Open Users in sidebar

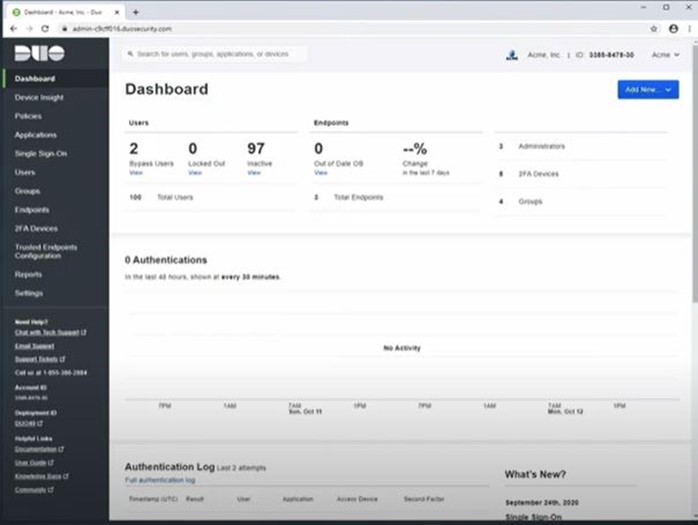click(x=24, y=172)
